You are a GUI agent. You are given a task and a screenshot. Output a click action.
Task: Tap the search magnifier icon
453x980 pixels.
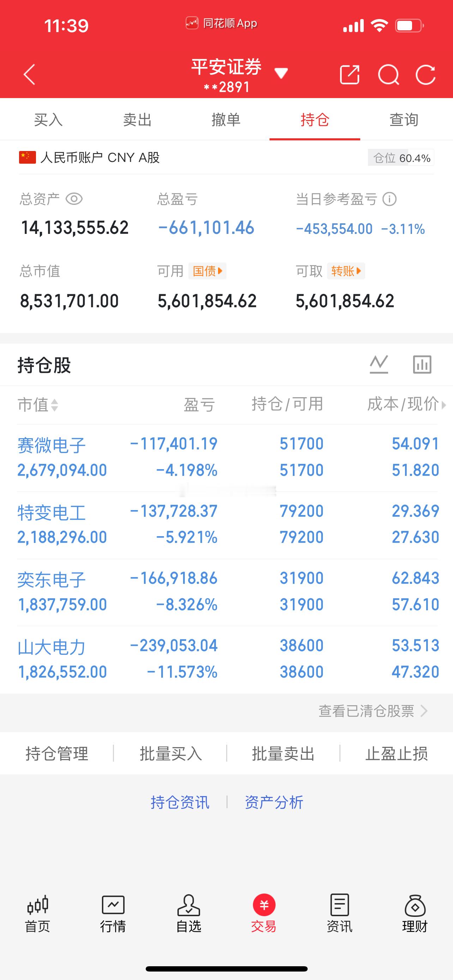[x=388, y=74]
